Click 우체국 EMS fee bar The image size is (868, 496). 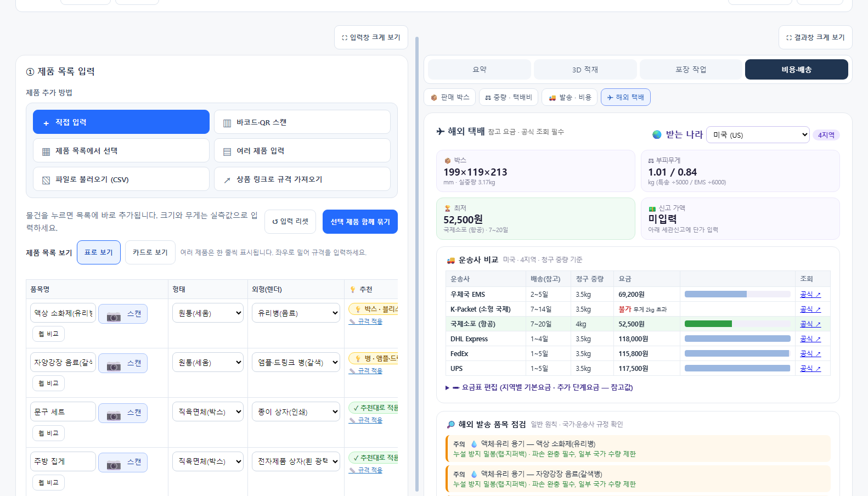pos(715,295)
